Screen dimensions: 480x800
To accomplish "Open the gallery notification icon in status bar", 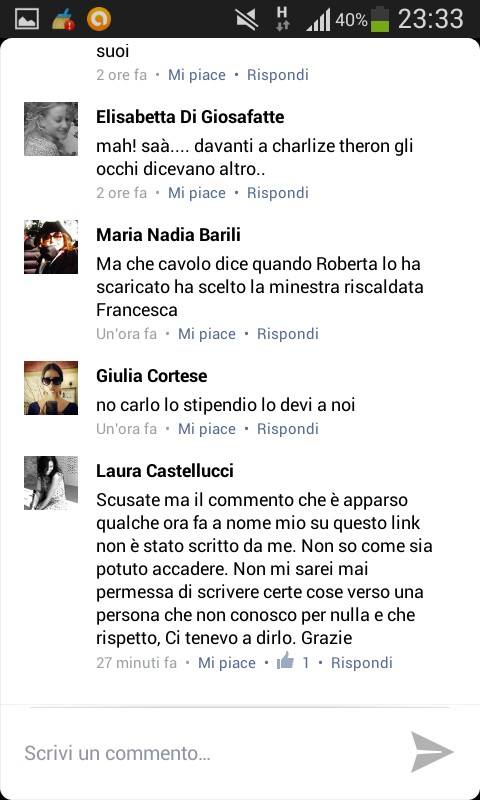I will tap(27, 20).
